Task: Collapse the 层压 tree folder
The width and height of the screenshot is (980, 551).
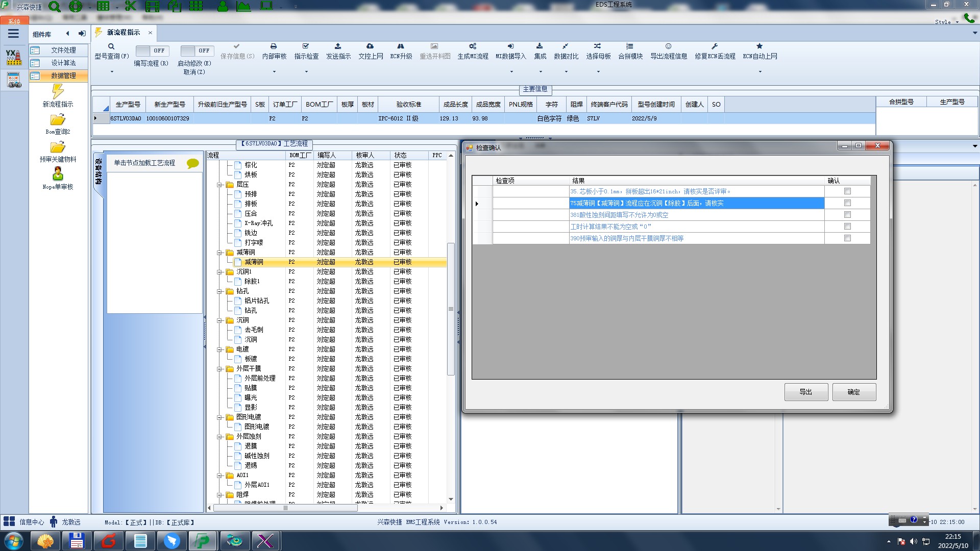Action: (219, 185)
